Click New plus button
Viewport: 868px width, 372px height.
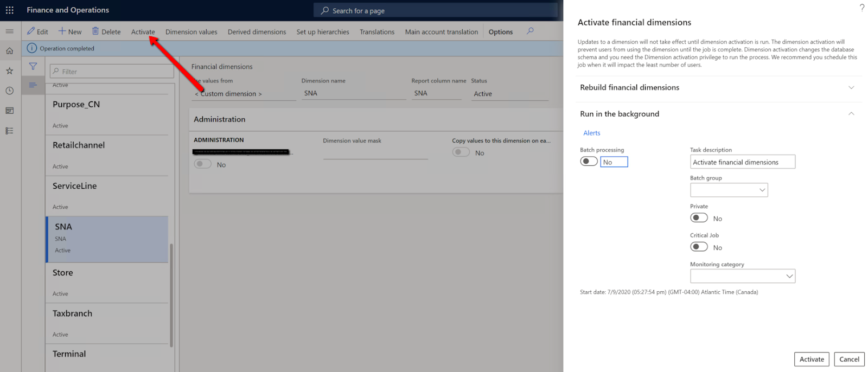click(70, 31)
